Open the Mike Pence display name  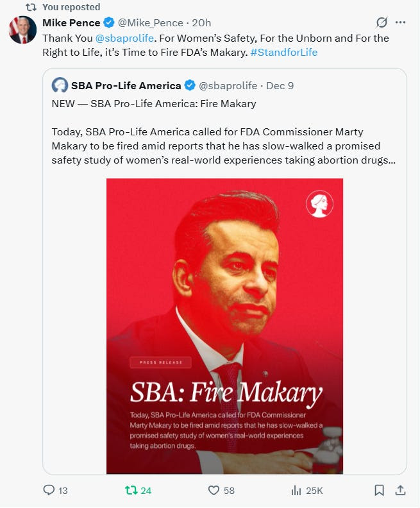[x=71, y=23]
